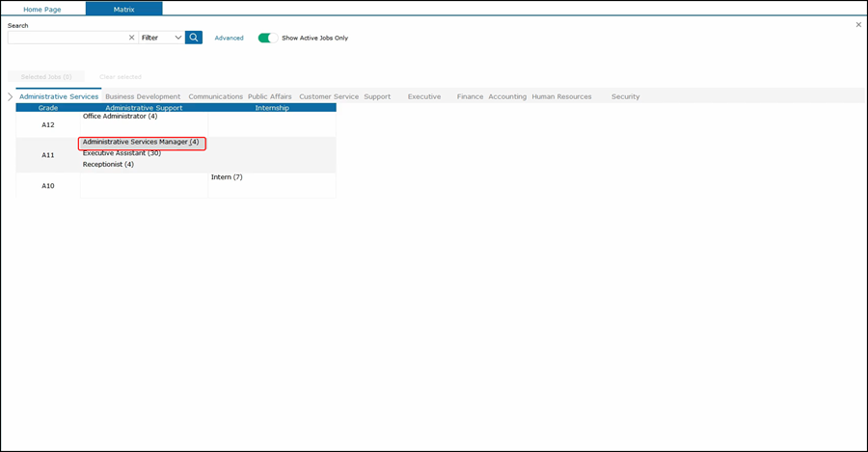
Task: Click inside the Search input field
Action: click(x=68, y=38)
